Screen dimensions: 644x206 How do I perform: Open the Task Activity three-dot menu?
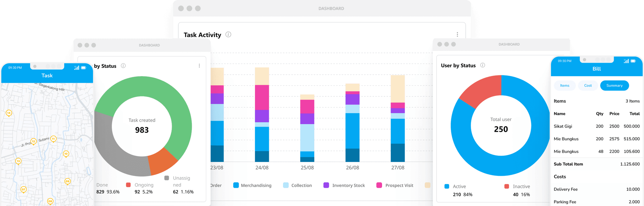coord(457,34)
